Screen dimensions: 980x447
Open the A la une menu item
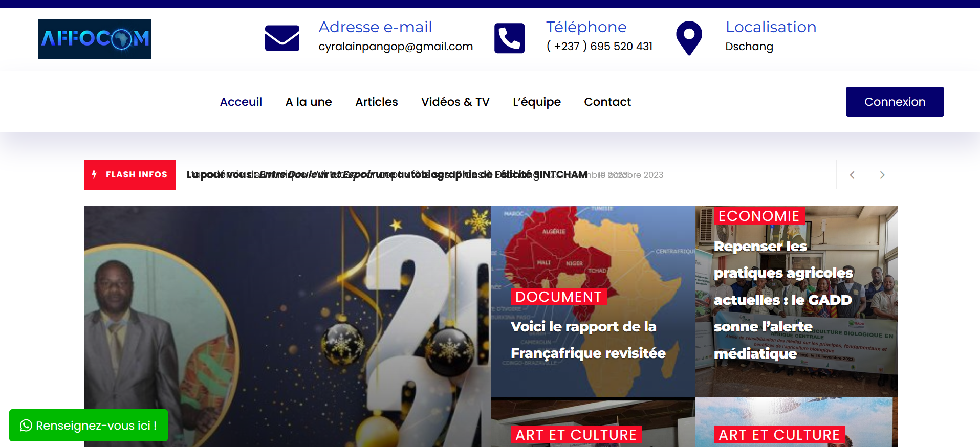click(x=309, y=102)
